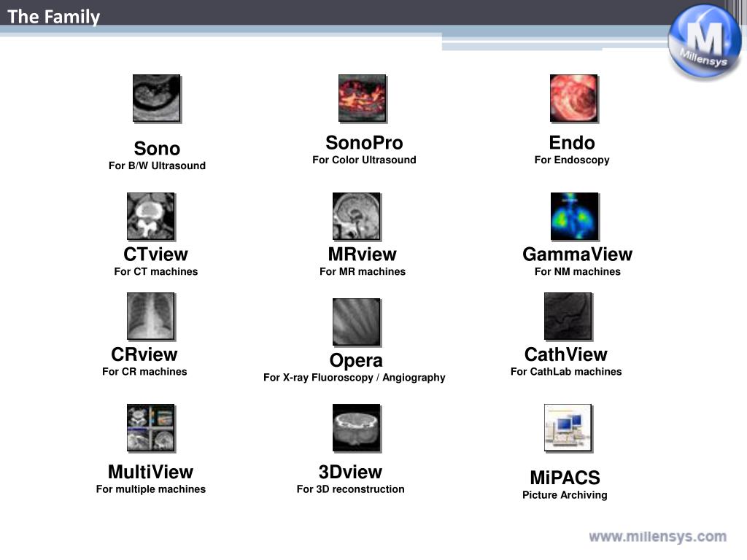Screen dimensions: 747x560
Task: Click 'For CR machines' caption
Action: (144, 371)
